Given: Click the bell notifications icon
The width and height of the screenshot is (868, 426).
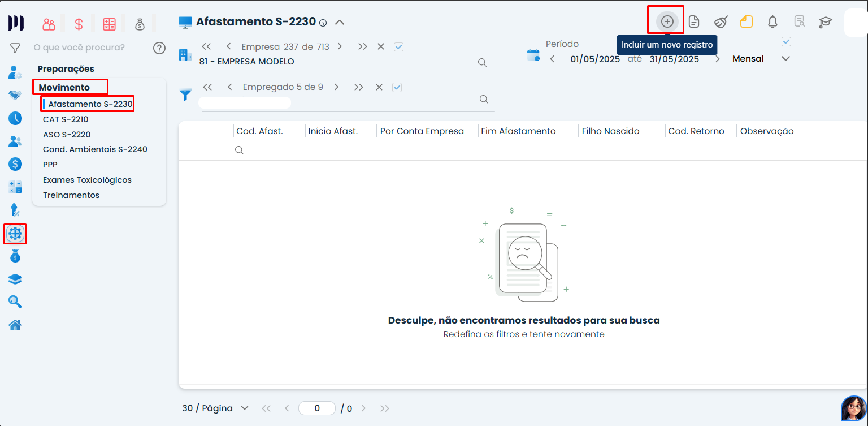Looking at the screenshot, I should (772, 22).
